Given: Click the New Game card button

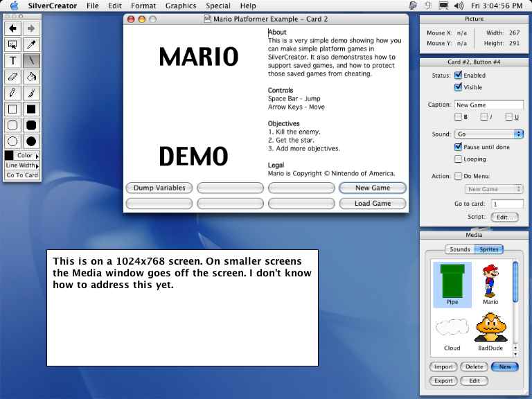Looking at the screenshot, I should pyautogui.click(x=373, y=188).
